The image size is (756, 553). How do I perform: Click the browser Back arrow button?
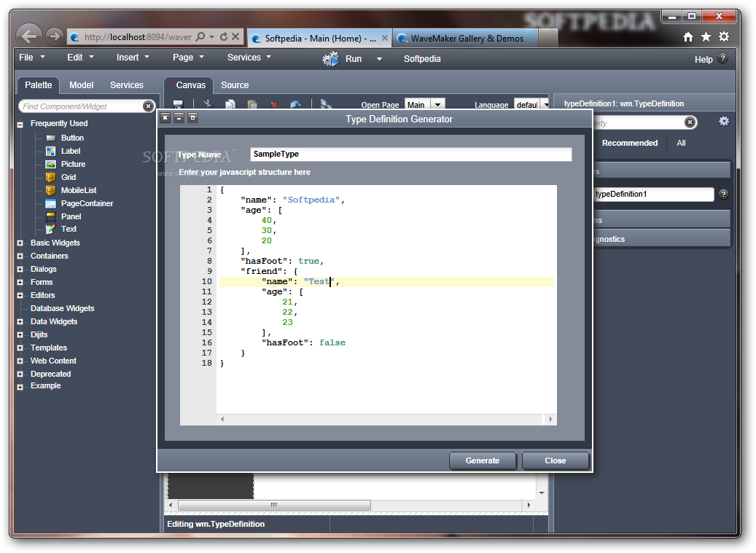pos(30,36)
